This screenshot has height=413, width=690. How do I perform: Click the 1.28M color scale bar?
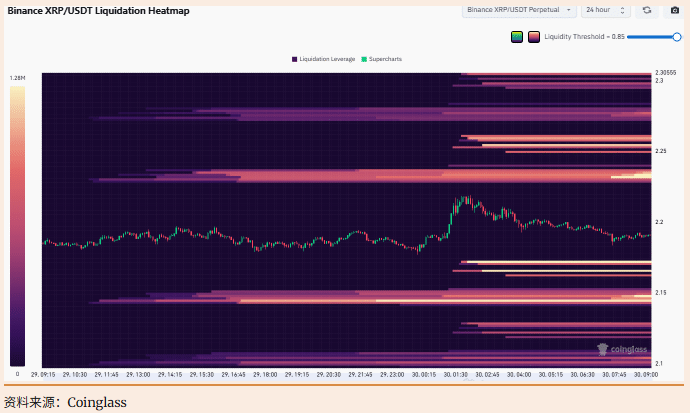[x=18, y=226]
